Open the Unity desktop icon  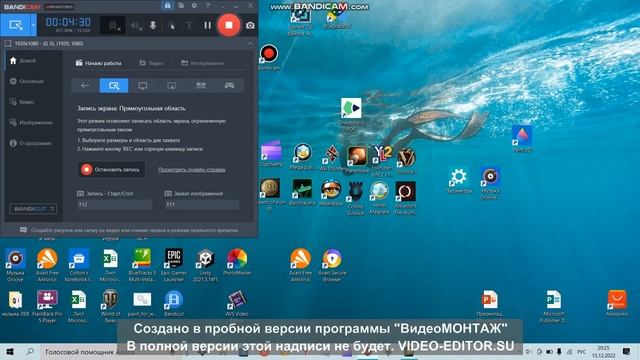(205, 264)
